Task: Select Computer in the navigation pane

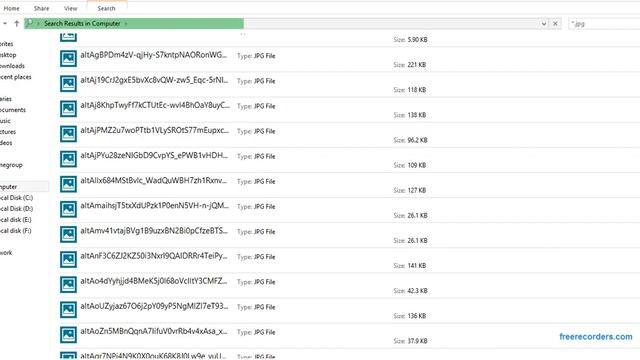Action: click(x=9, y=187)
